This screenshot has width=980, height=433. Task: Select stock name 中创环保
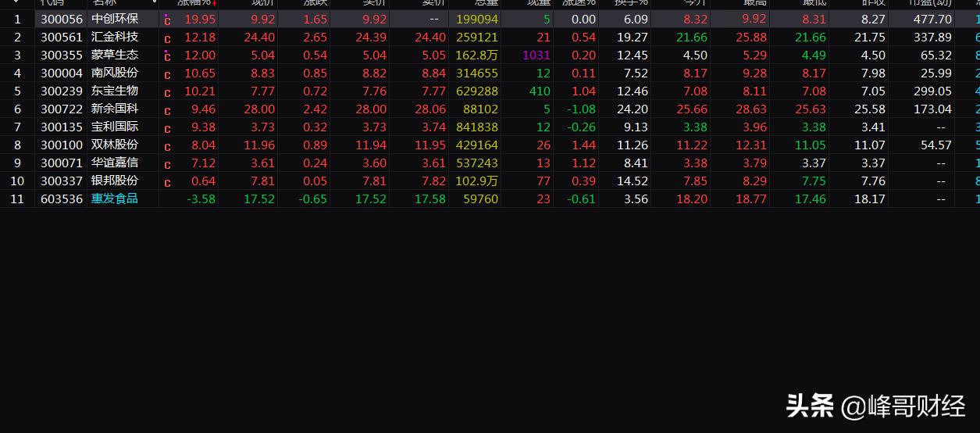tap(115, 19)
